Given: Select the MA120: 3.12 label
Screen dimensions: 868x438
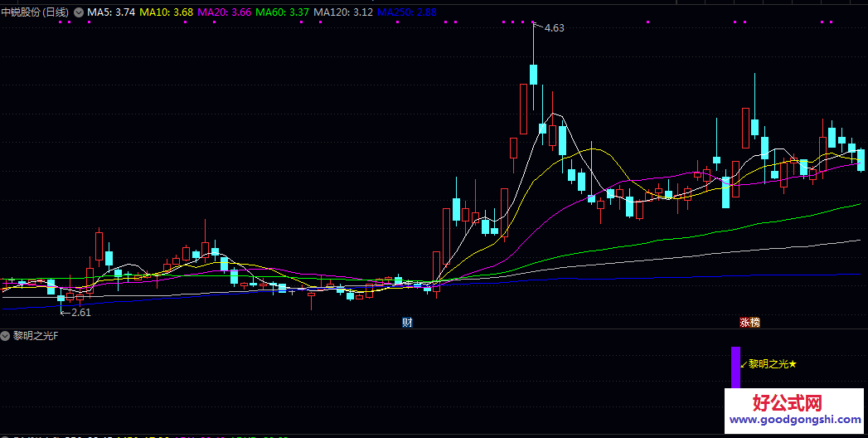Looking at the screenshot, I should pos(342,12).
